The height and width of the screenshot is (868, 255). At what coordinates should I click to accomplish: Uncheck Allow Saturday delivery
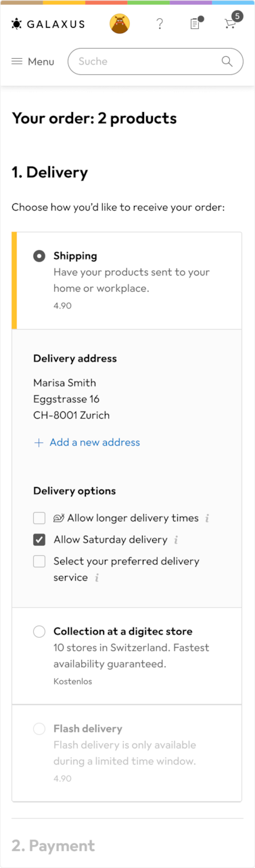point(39,540)
